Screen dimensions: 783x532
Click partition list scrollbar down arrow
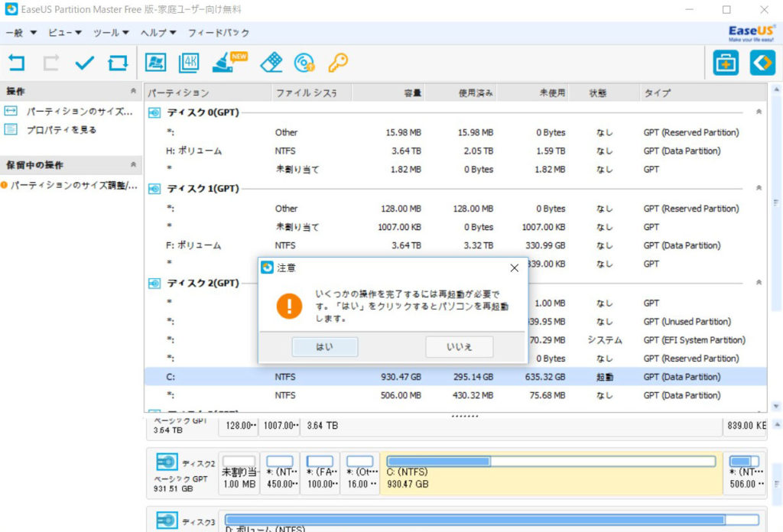pyautogui.click(x=776, y=406)
